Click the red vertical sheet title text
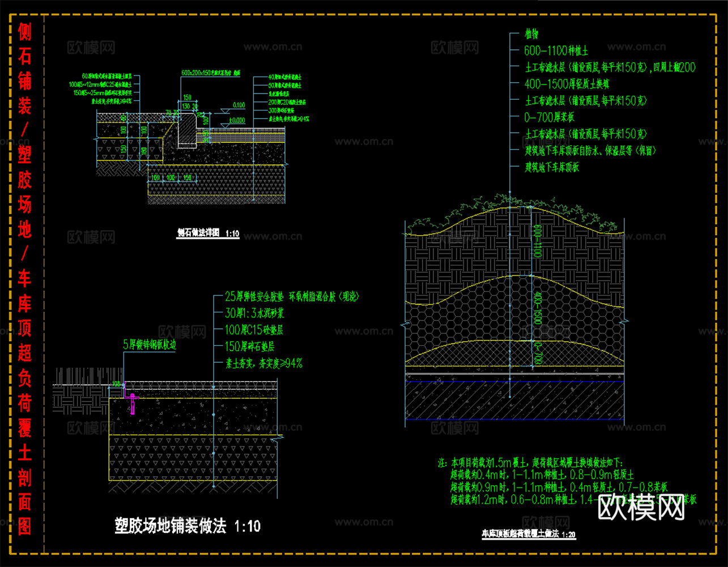The height and width of the screenshot is (567, 728). 24,279
